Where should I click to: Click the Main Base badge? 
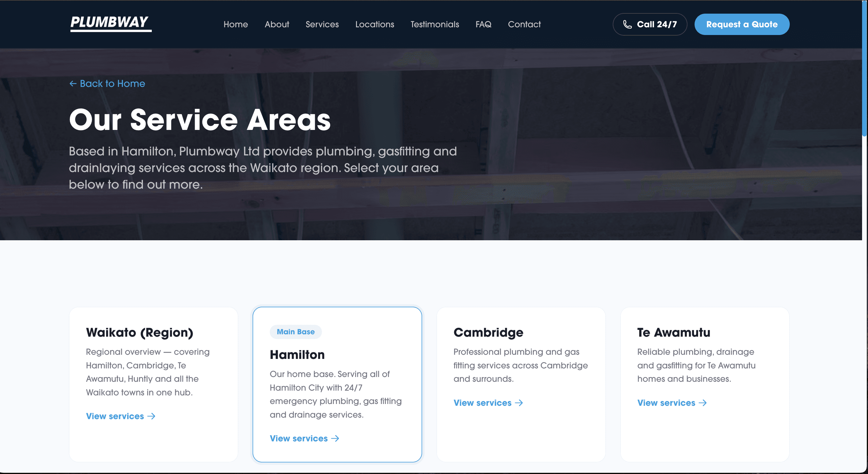tap(296, 332)
